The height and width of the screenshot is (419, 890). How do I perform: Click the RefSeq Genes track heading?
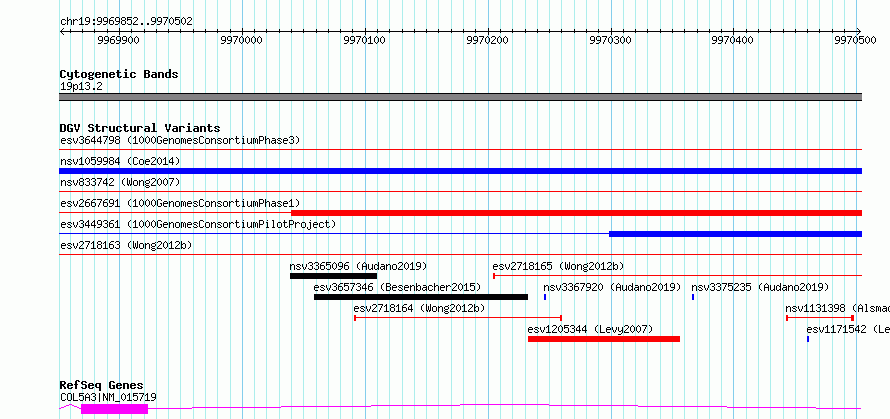coord(102,386)
